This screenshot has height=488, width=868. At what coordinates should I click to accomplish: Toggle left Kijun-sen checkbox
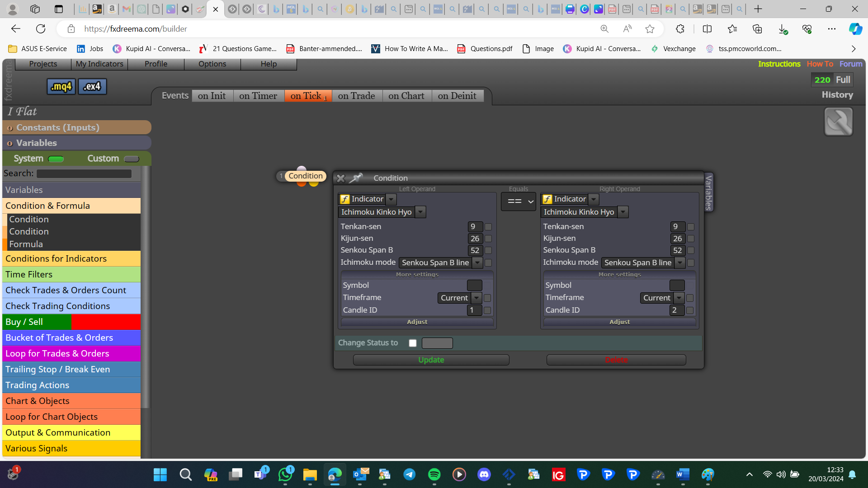488,239
